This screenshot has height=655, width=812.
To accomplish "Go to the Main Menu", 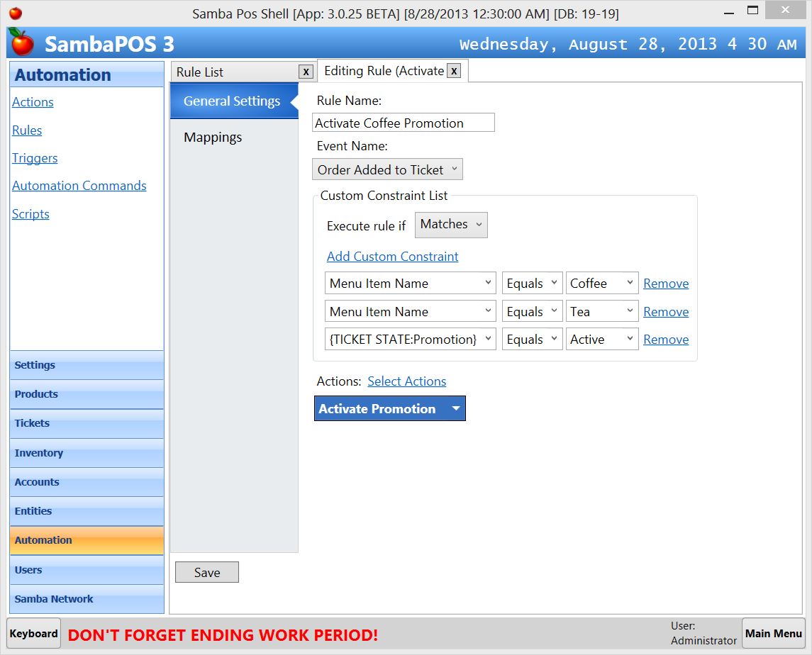I will click(773, 633).
